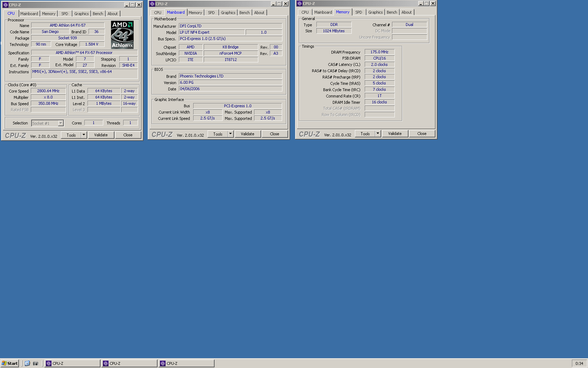Image resolution: width=588 pixels, height=368 pixels.
Task: Click Validate in left CPU-Z window
Action: [x=101, y=135]
